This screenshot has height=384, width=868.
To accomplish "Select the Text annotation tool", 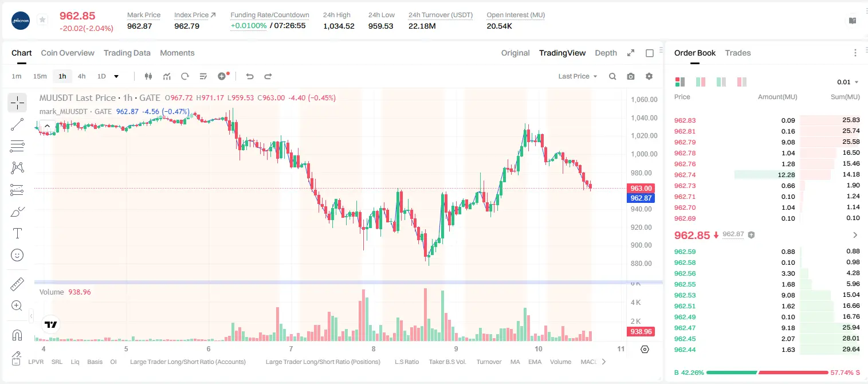I will click(x=17, y=233).
